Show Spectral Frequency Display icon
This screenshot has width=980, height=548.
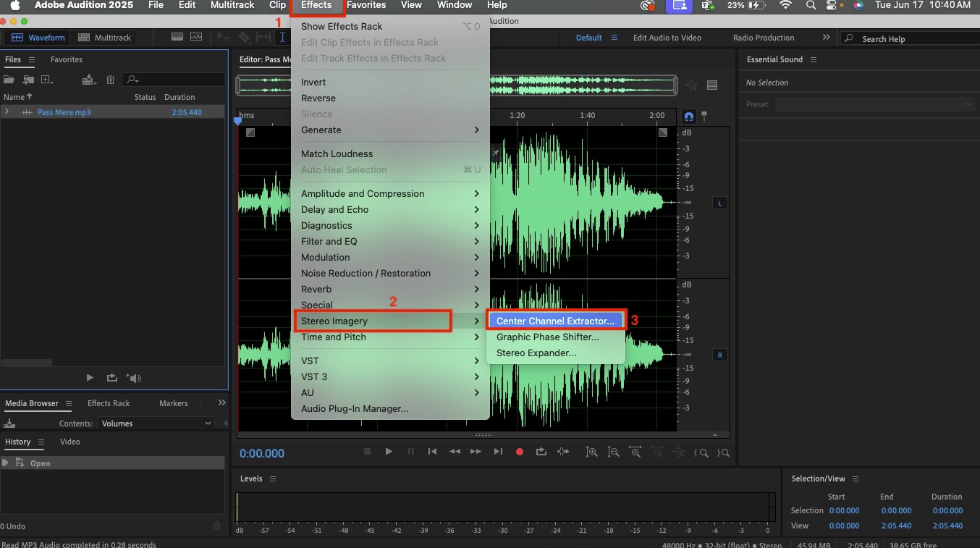(x=177, y=37)
